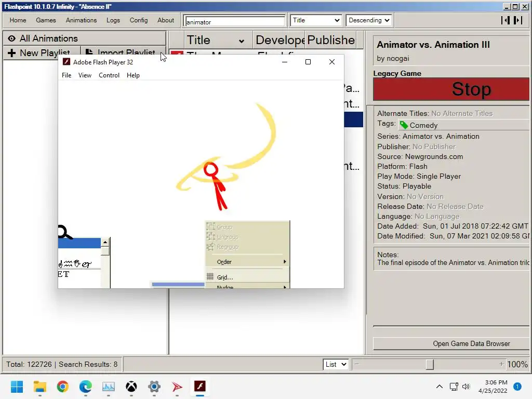Click the New Playlist button

point(42,53)
